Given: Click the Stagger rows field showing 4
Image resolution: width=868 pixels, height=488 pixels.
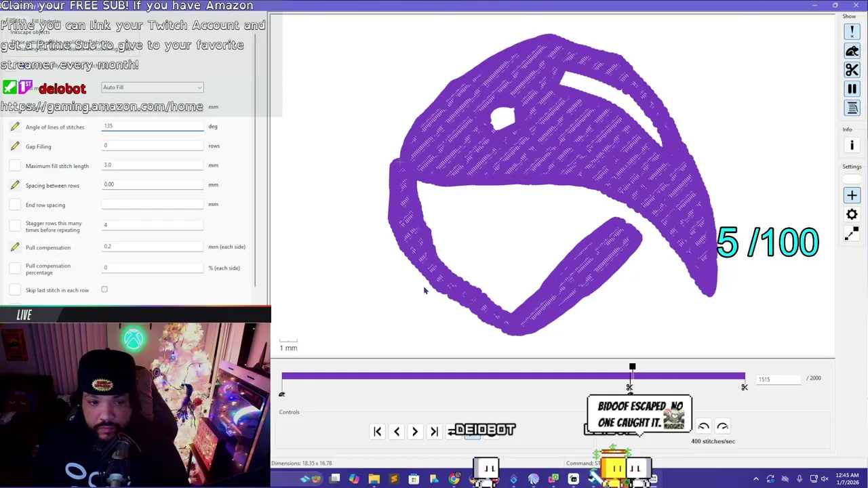Looking at the screenshot, I should click(153, 225).
